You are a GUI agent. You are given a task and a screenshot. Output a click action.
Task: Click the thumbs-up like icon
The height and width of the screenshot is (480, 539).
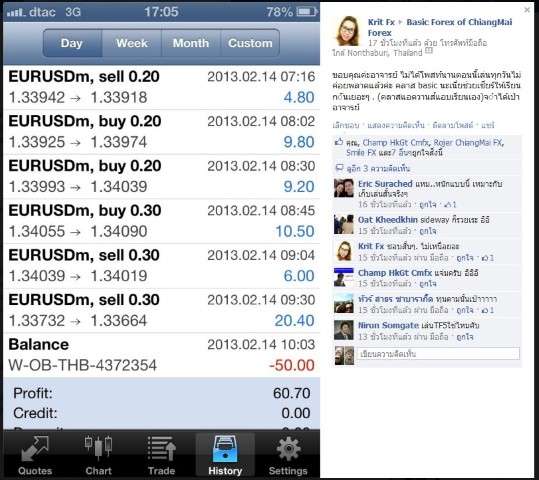pos(339,142)
